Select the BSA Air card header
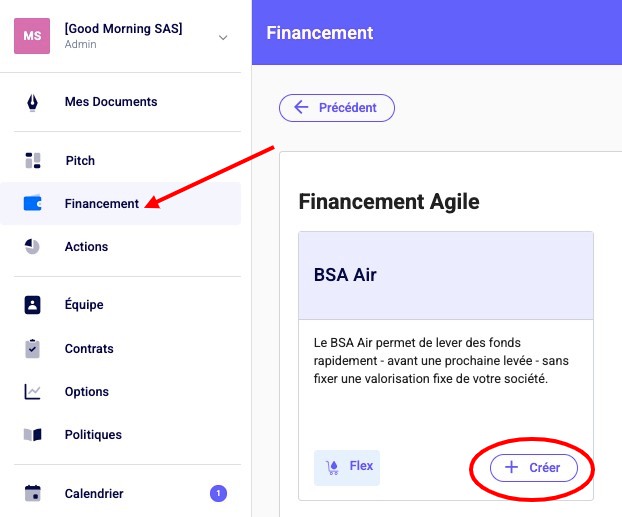This screenshot has height=517, width=622. [x=445, y=275]
